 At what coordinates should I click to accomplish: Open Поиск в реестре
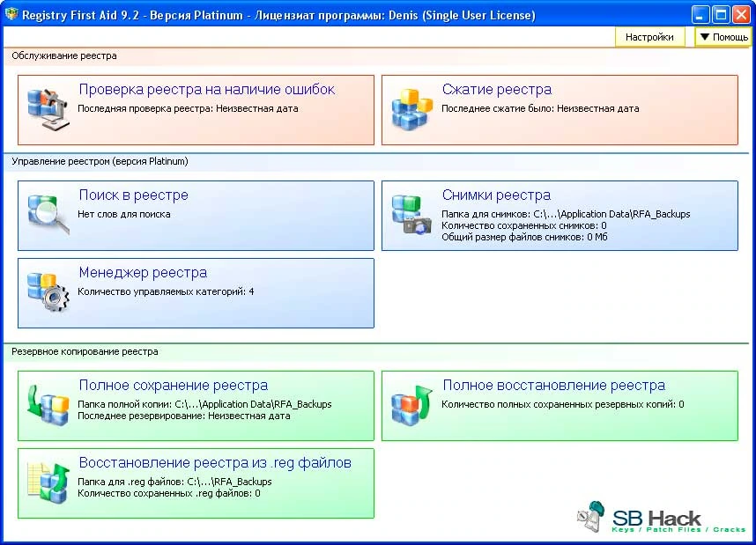pos(196,216)
